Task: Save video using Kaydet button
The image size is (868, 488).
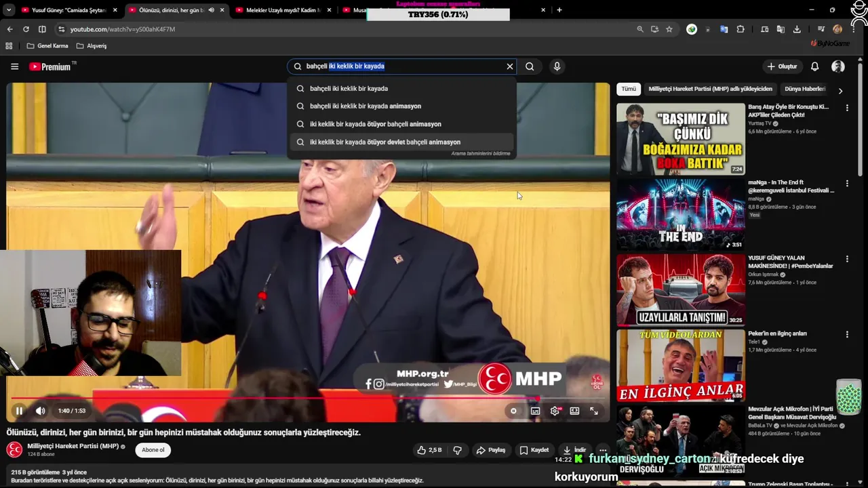Action: pos(534,450)
